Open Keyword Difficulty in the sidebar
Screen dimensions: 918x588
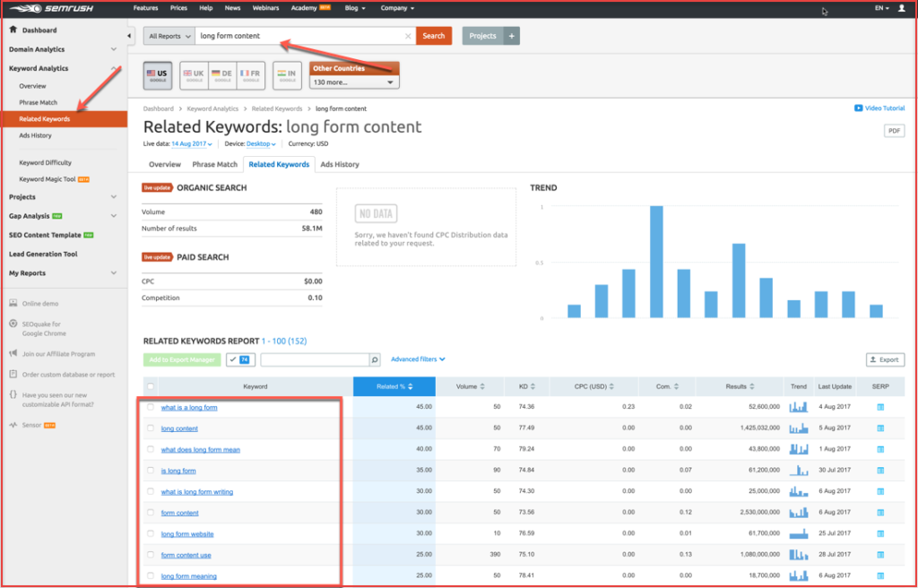(45, 162)
